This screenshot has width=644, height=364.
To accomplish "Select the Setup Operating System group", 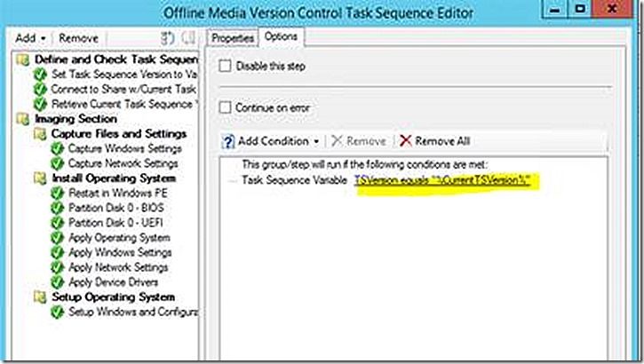I will (113, 297).
